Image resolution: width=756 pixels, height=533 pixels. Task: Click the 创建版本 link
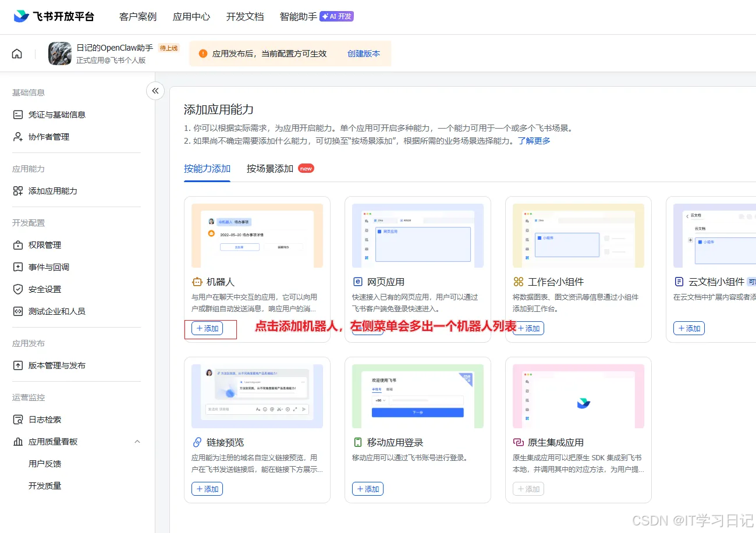coord(364,53)
